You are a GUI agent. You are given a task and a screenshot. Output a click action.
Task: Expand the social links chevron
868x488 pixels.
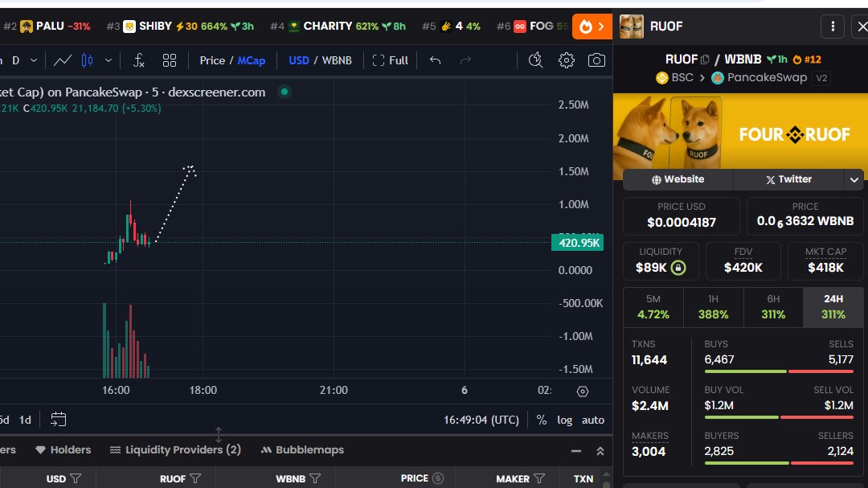pos(854,179)
